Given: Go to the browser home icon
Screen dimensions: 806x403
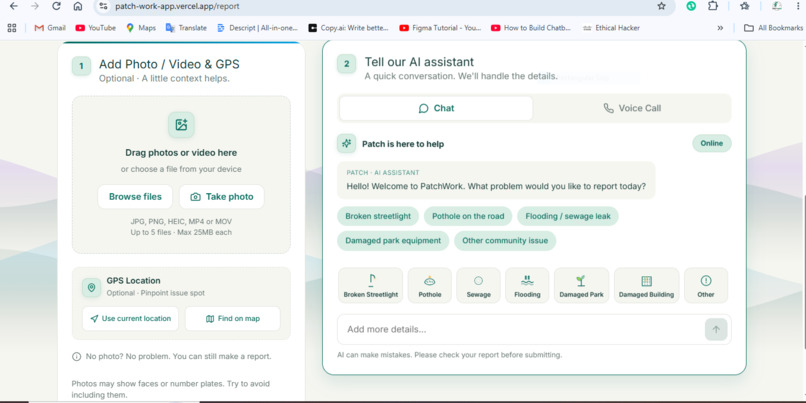Looking at the screenshot, I should tap(78, 6).
